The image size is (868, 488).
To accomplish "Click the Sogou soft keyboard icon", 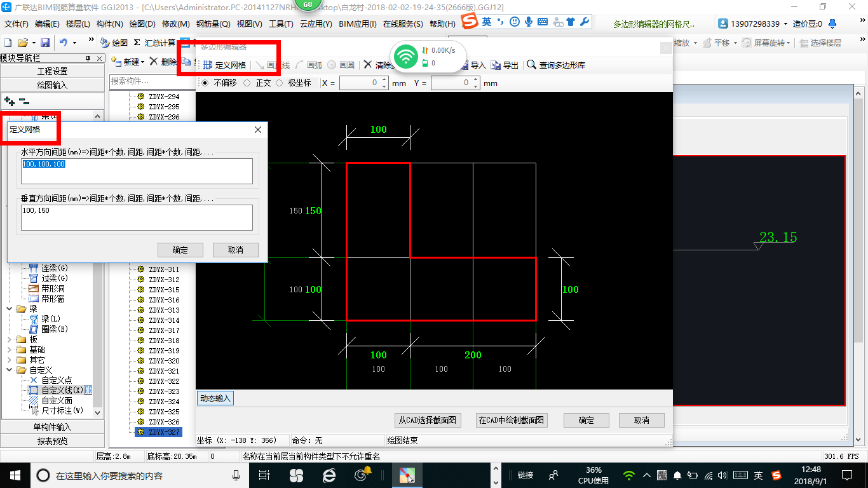I will click(x=543, y=22).
